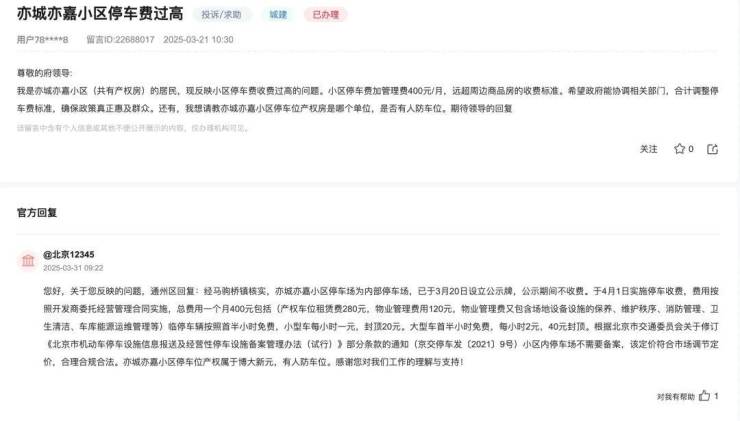Screen dimensions: 740x421
Task: Click the favorite count 0 beside the star
Action: (691, 149)
